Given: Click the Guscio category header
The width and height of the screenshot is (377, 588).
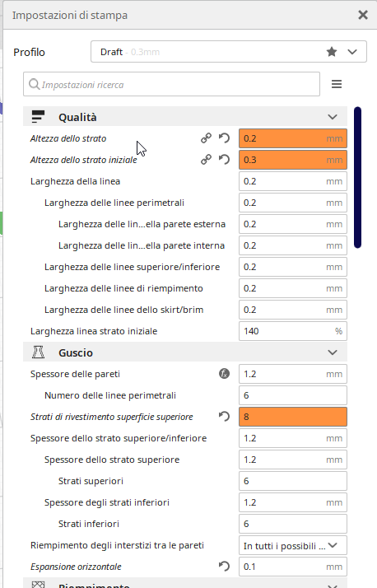Looking at the screenshot, I should [x=185, y=352].
